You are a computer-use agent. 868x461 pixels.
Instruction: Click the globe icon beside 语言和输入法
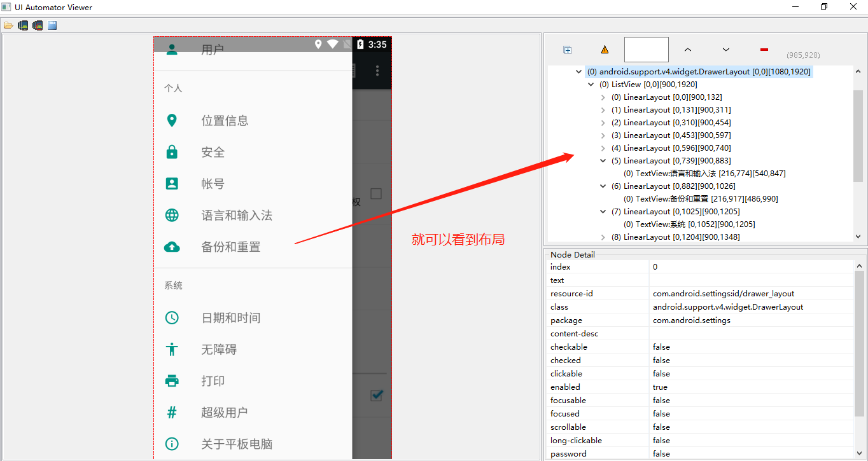(172, 215)
